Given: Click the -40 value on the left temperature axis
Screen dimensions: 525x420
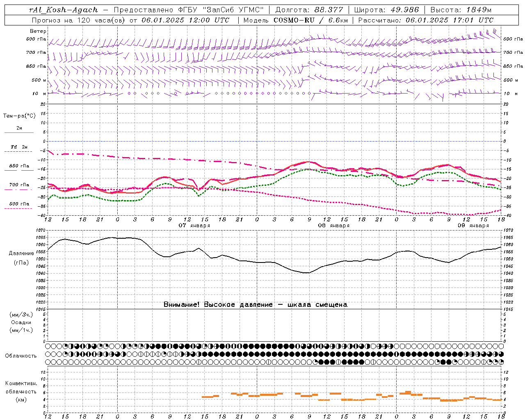Looking at the screenshot, I should pos(42,215).
